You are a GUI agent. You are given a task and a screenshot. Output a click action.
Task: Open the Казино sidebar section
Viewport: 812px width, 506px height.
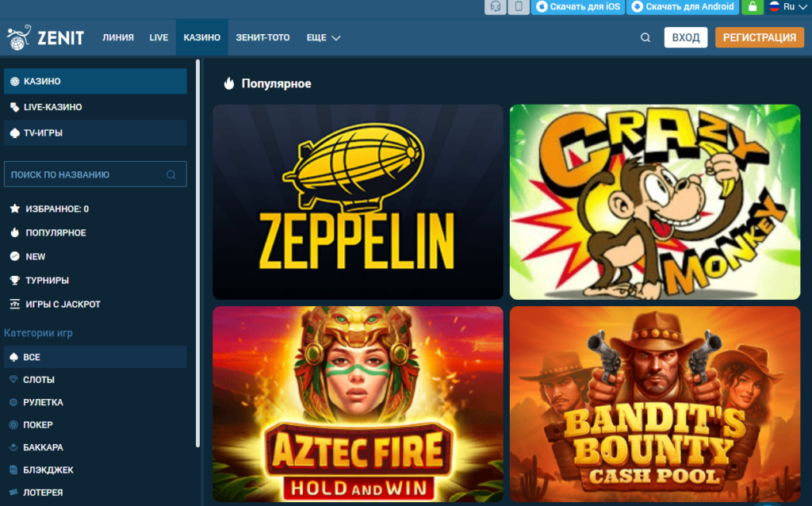point(95,82)
